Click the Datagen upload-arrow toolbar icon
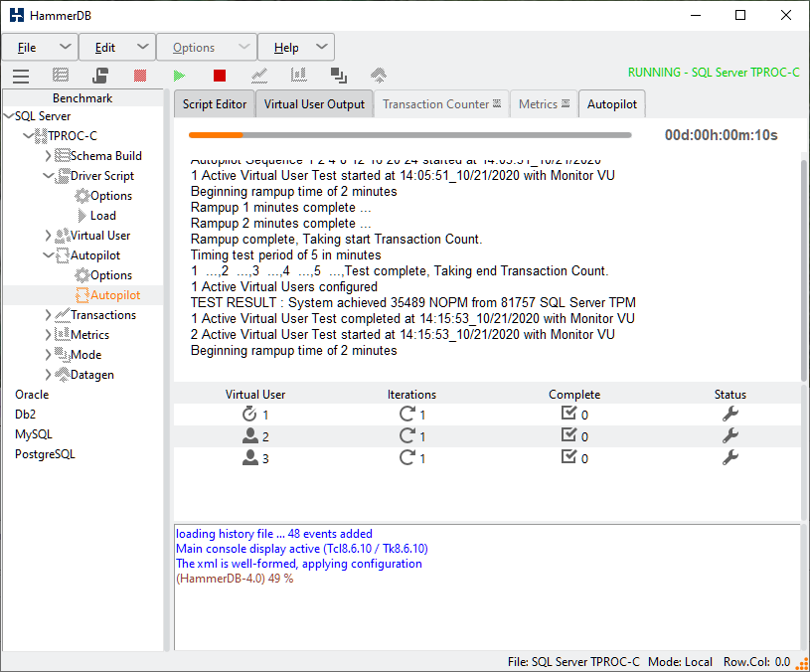Viewport: 810px width, 672px height. pos(379,76)
